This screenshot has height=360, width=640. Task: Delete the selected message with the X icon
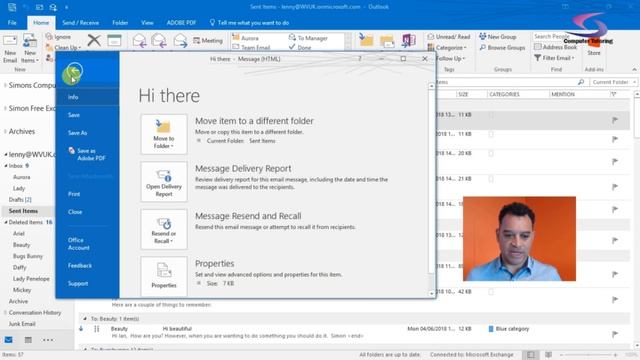(94, 40)
